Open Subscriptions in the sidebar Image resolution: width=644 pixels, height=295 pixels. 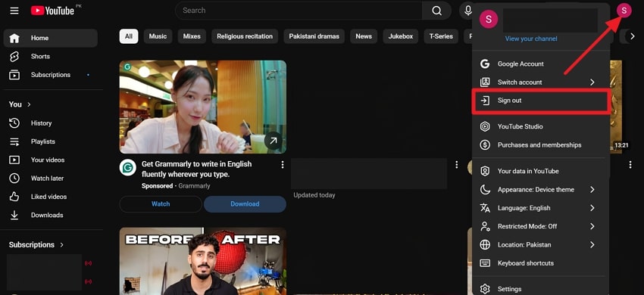[x=51, y=75]
